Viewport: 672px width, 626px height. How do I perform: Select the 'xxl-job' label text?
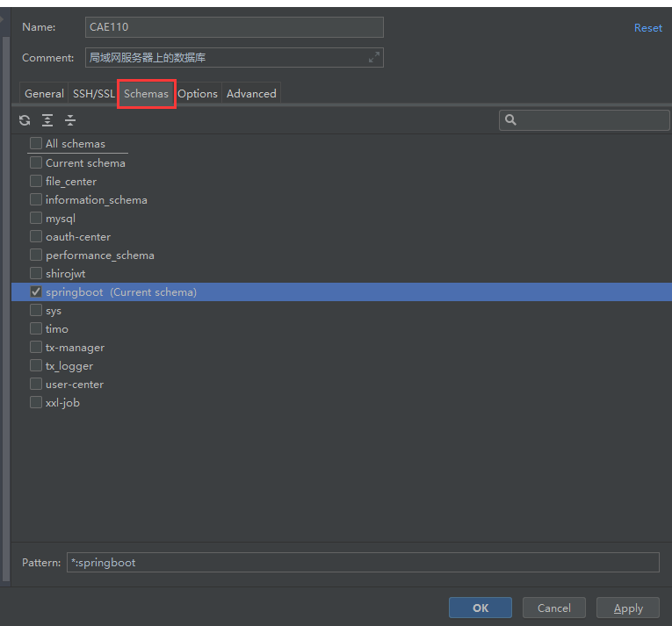click(x=62, y=403)
